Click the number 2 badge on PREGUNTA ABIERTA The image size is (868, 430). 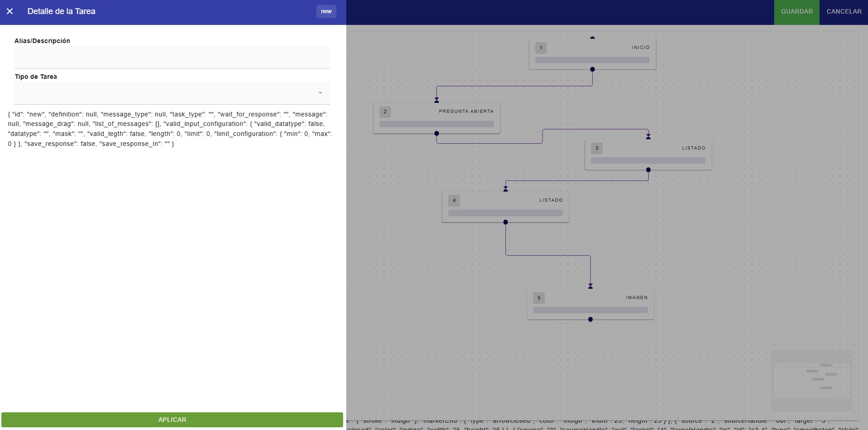[x=385, y=111]
